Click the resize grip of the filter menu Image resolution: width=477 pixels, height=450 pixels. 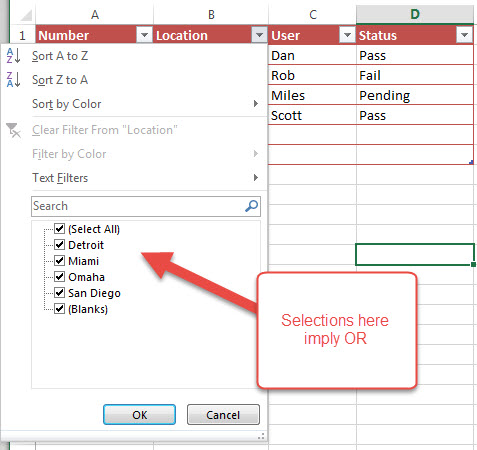click(261, 436)
